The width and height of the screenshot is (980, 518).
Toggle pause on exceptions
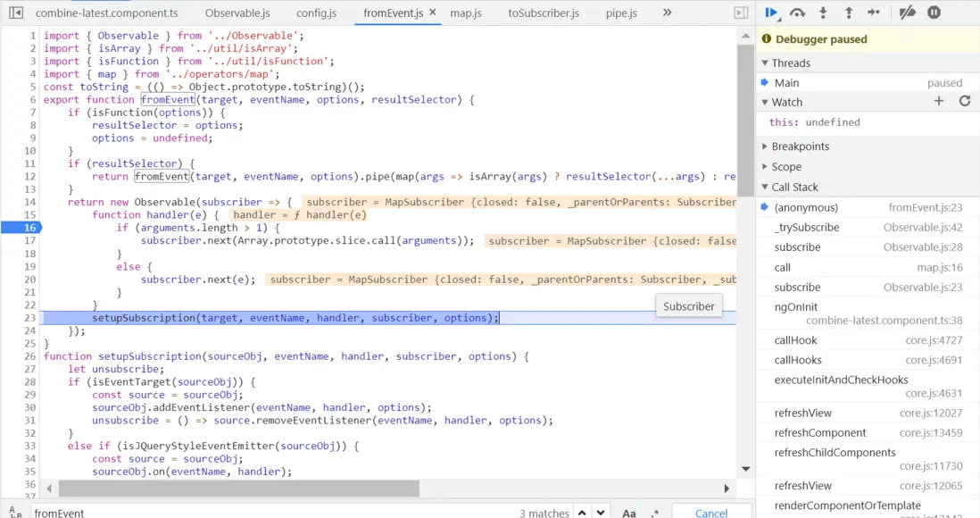point(934,13)
